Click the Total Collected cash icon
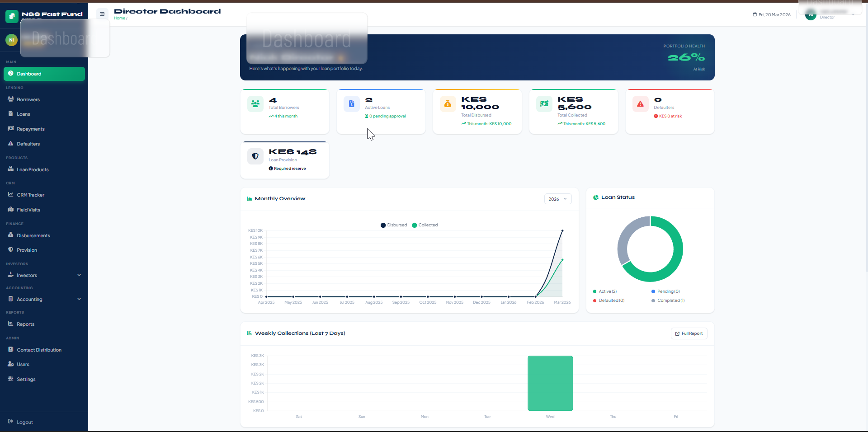Viewport: 868px width, 432px height. click(544, 103)
